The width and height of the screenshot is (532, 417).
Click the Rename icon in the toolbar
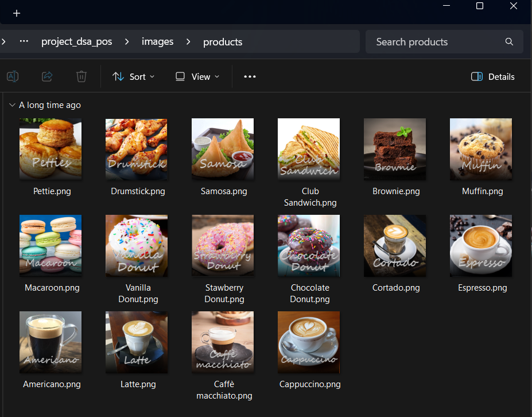tap(13, 76)
